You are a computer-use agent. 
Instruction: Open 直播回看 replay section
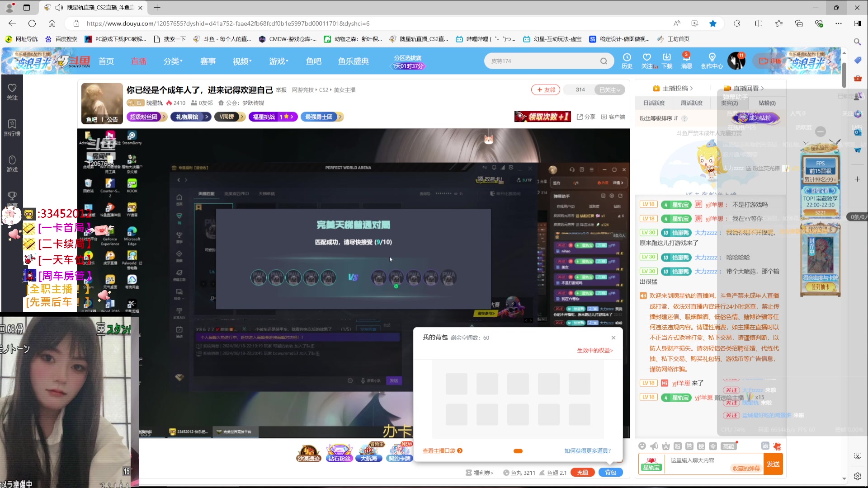744,89
